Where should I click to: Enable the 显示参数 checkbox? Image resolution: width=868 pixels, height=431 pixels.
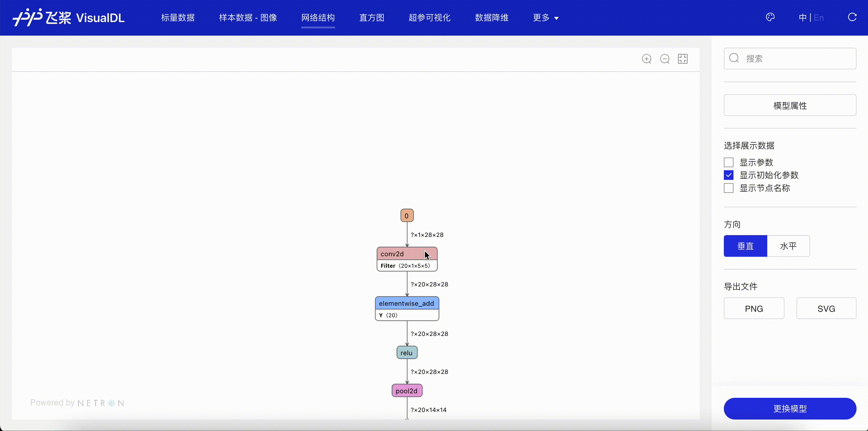(x=728, y=163)
